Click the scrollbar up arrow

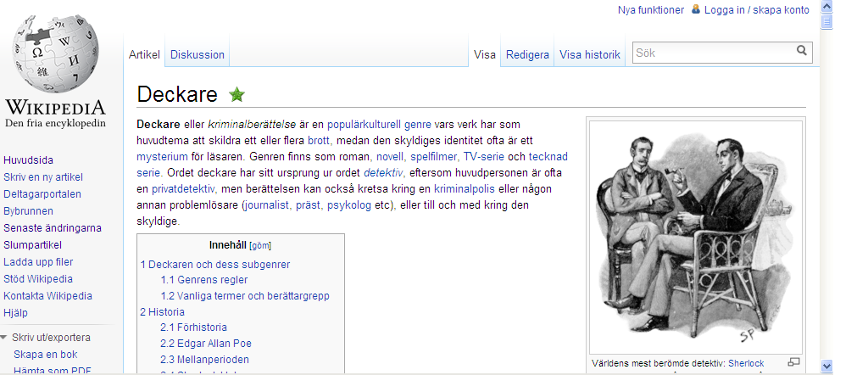826,7
